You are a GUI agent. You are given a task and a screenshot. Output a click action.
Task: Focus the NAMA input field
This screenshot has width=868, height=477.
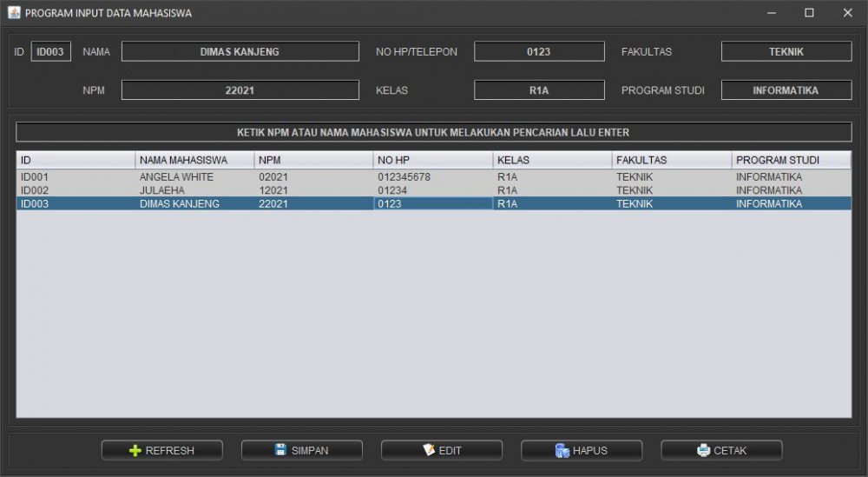(240, 52)
